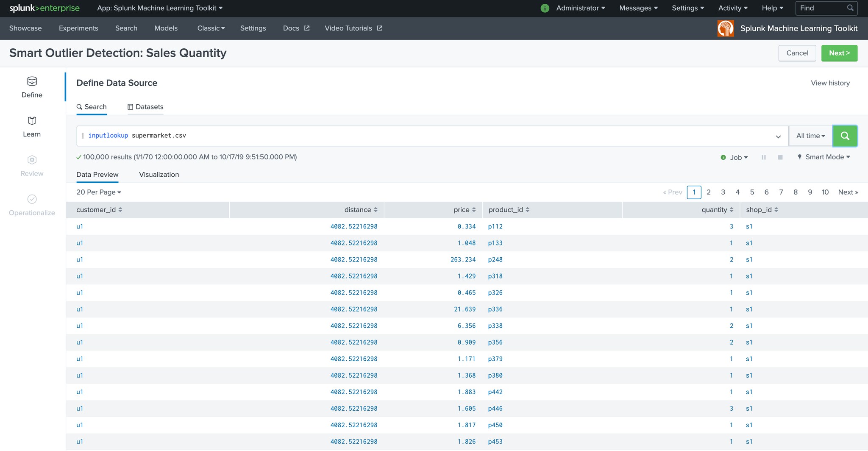Pause the search job
Screen dimensions: 868x451
point(764,157)
